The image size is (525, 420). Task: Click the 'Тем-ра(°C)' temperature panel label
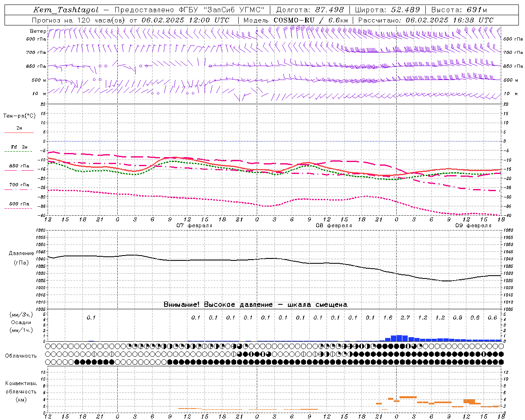click(x=19, y=116)
